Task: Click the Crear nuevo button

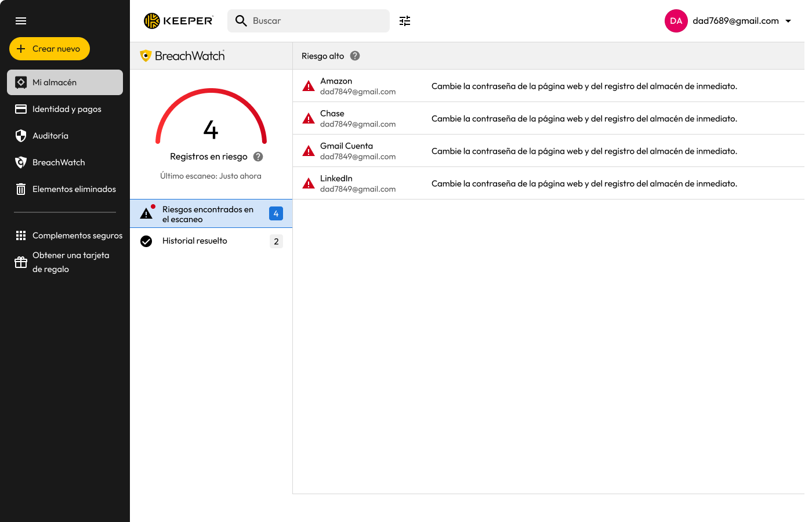Action: click(x=49, y=49)
